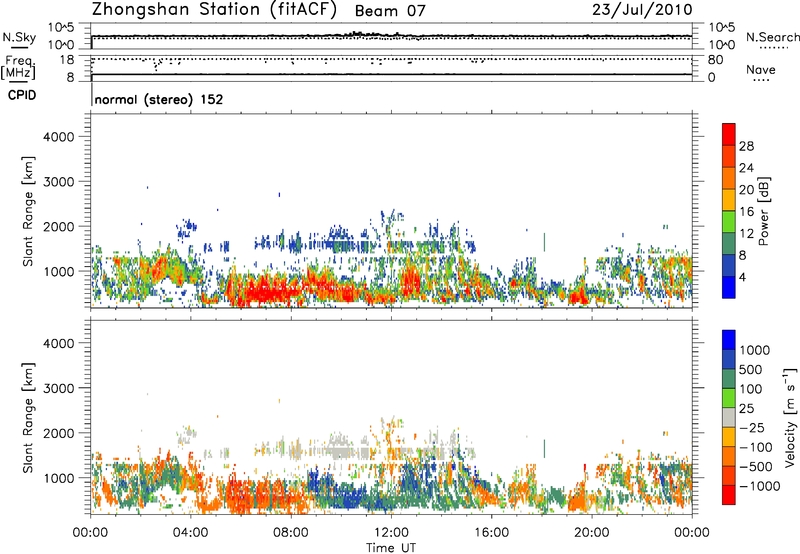Image resolution: width=800 pixels, height=554 pixels.
Task: Click the '04:00' time axis tick label
Action: pos(190,533)
